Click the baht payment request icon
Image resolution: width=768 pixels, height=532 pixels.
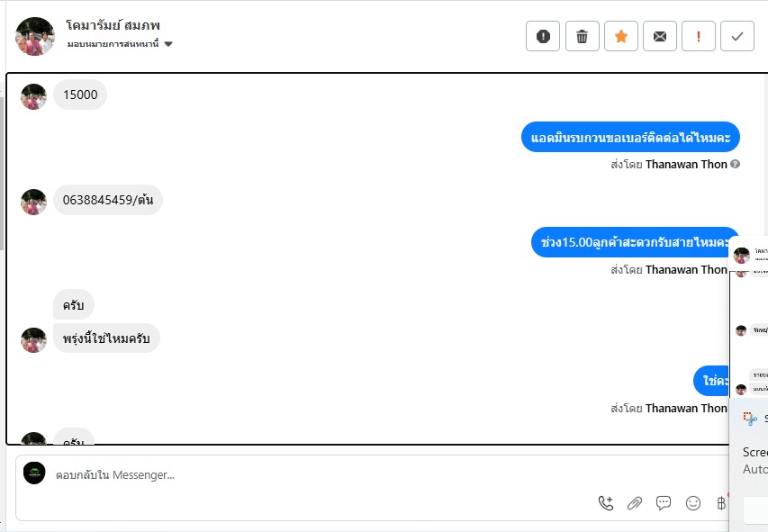point(720,503)
